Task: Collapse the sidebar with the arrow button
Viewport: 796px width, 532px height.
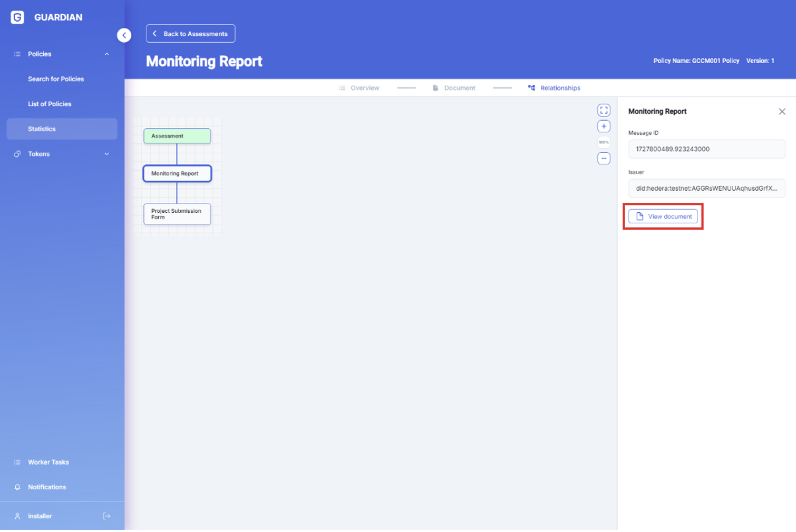Action: tap(124, 35)
